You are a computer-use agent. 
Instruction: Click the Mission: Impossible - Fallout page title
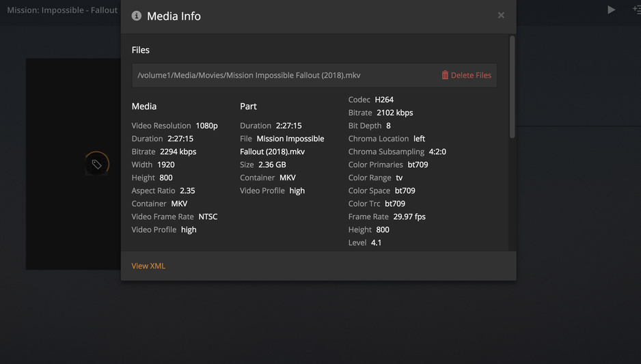tap(62, 10)
